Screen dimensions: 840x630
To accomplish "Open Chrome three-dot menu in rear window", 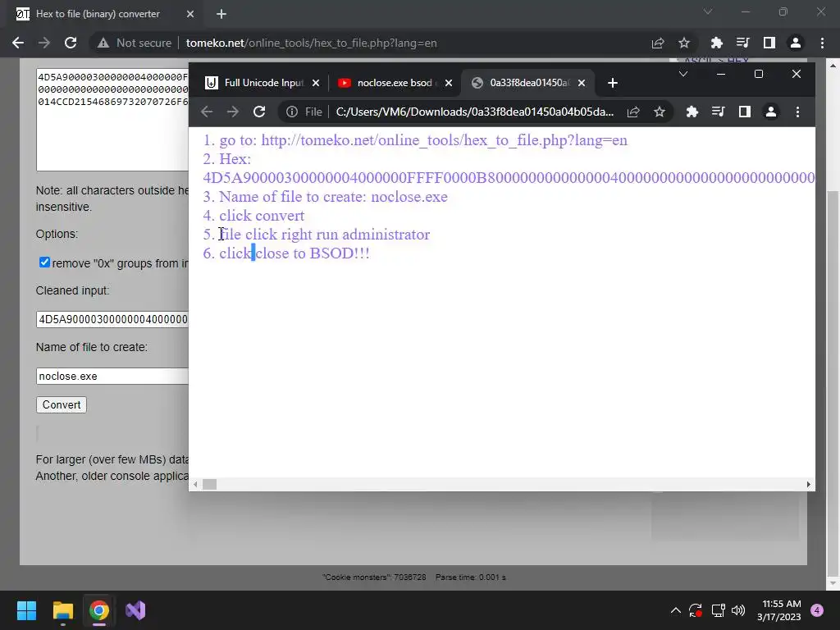I will tap(822, 43).
